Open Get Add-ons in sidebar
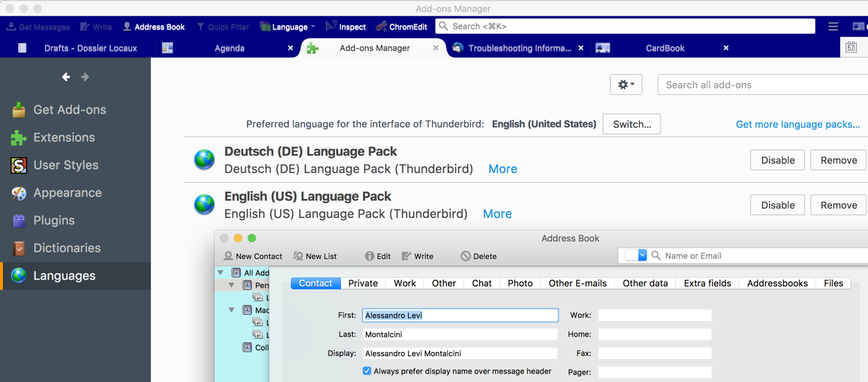The height and width of the screenshot is (382, 868). 69,109
